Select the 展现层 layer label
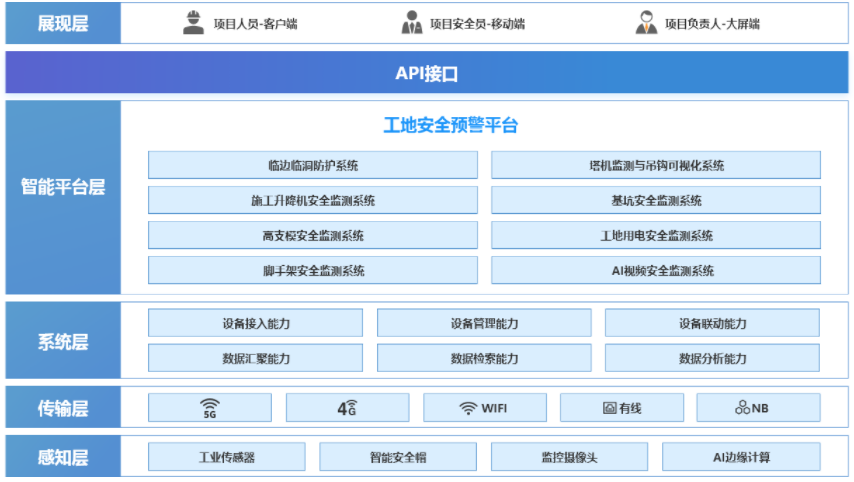This screenshot has width=854, height=482. [63, 23]
